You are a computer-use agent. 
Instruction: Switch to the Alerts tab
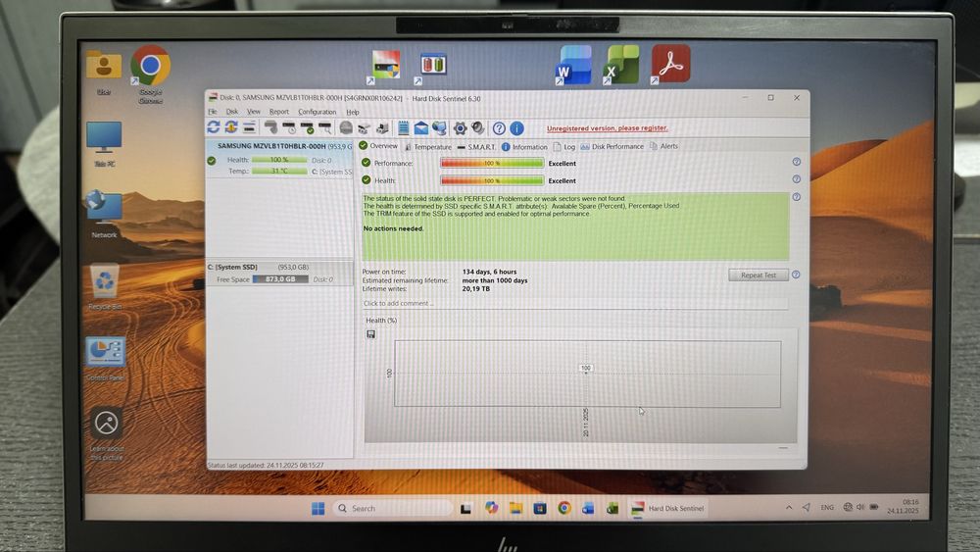(663, 146)
